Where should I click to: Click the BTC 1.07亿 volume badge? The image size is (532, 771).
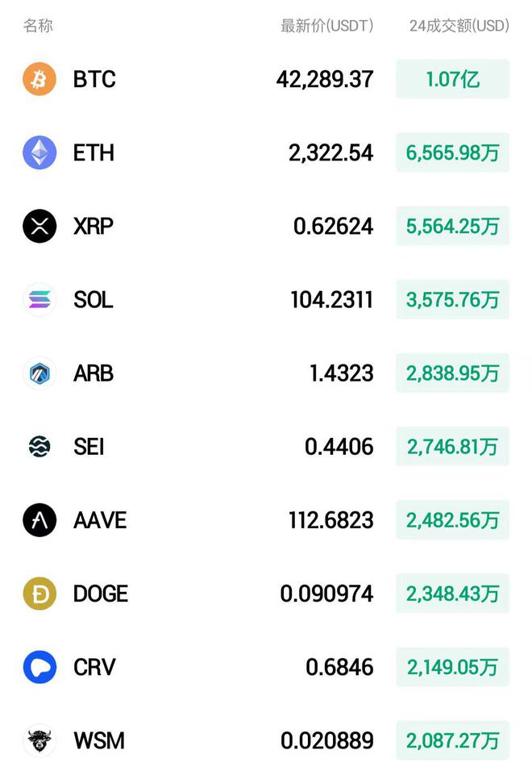tap(452, 79)
